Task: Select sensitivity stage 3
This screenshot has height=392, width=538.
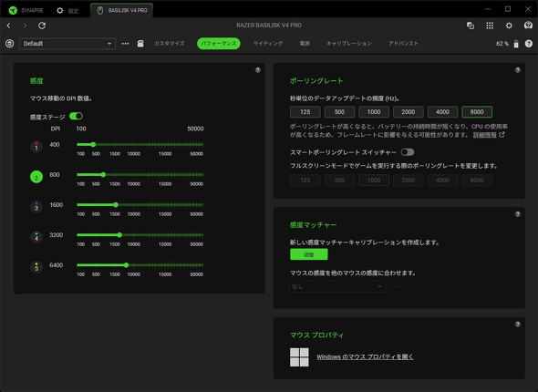Action: (36, 207)
